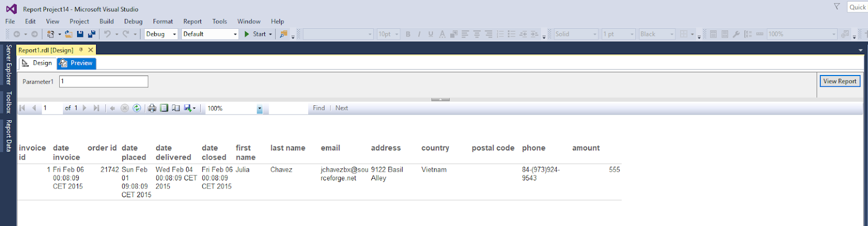Screen dimensions: 868x226
Task: Click the Find link
Action: [319, 108]
